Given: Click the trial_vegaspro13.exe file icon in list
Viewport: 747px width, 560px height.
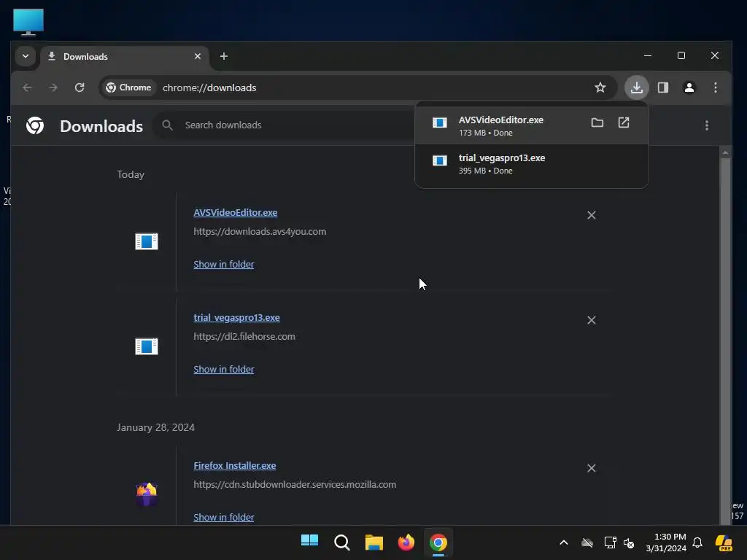Looking at the screenshot, I should pos(146,346).
